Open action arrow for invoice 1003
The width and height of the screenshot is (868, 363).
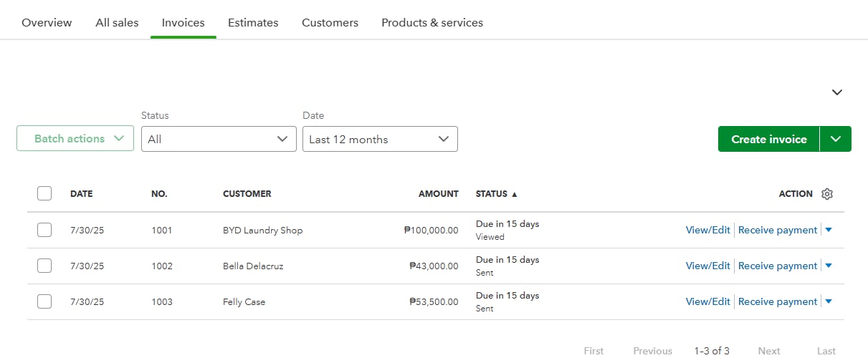click(829, 301)
